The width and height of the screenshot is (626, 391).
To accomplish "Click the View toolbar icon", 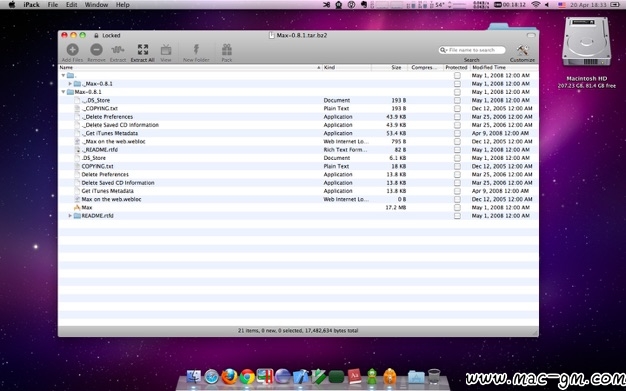I will tap(166, 50).
